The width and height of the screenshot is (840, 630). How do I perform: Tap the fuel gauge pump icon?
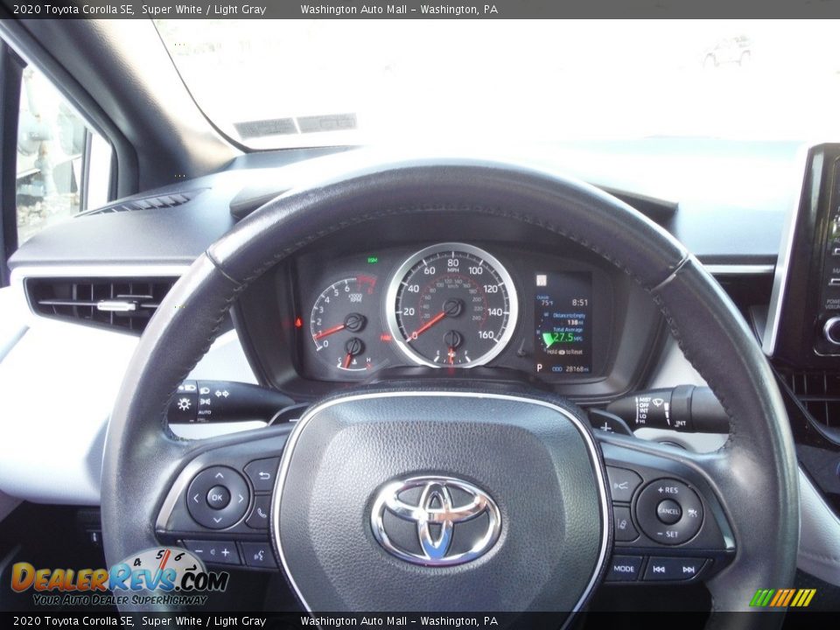tap(451, 354)
